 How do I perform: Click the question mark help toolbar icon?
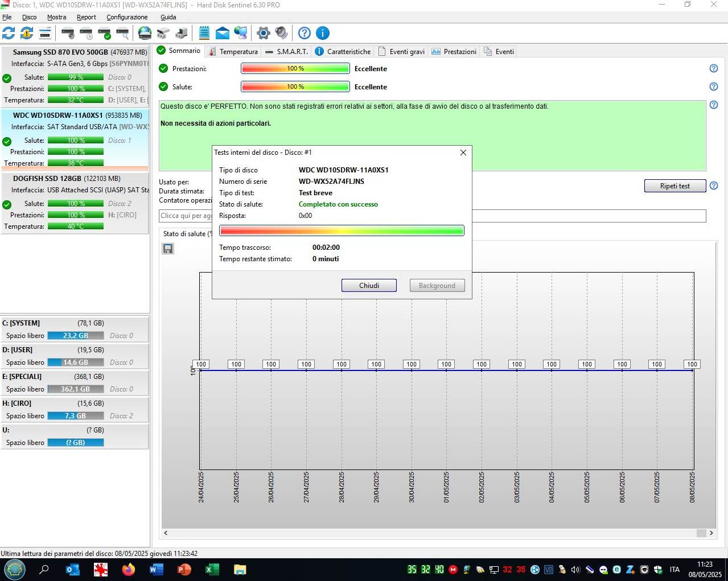(305, 33)
